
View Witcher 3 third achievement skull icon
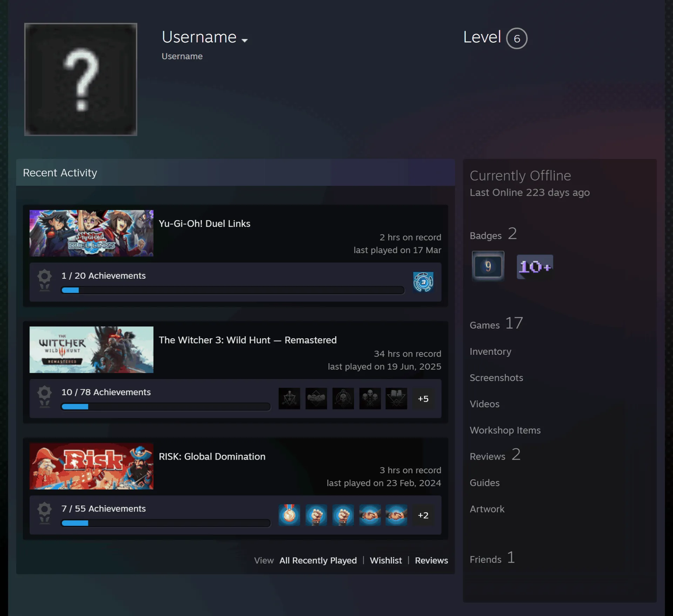343,399
